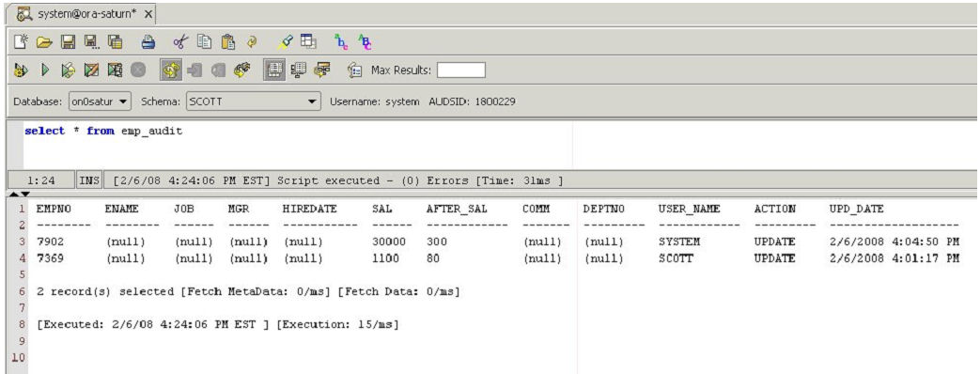Click the results view icon with monitor
980x374 pixels.
point(299,70)
